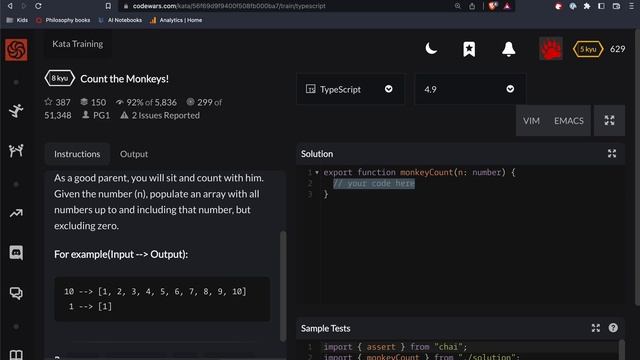Click the 'import { assert } from "chai"' line
640x360 pixels.
click(395, 347)
